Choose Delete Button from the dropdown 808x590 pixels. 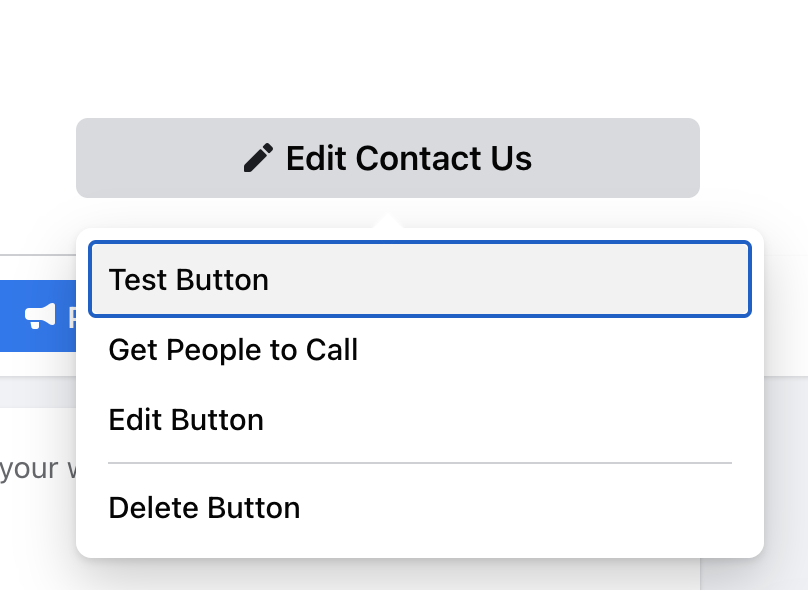(419, 508)
